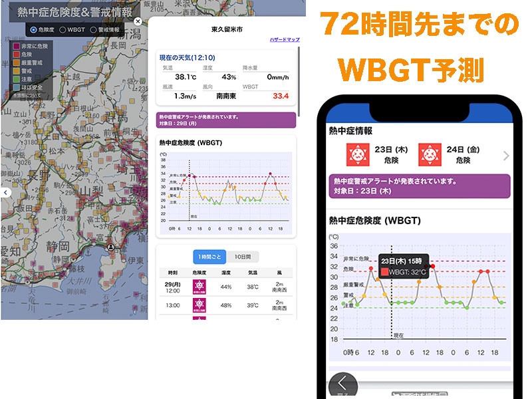Open the ハザードマップ link
This screenshot has height=399, width=532.
click(284, 40)
